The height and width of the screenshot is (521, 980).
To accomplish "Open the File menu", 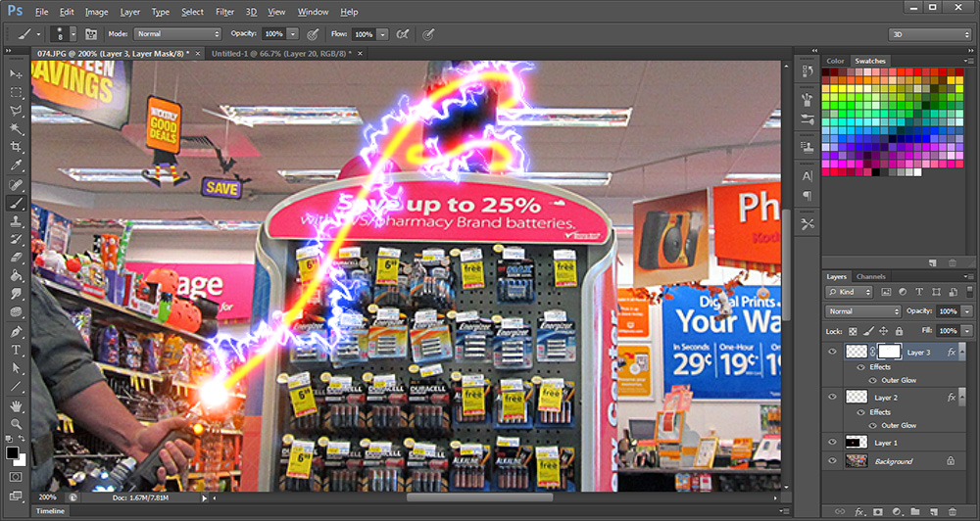I will click(41, 12).
